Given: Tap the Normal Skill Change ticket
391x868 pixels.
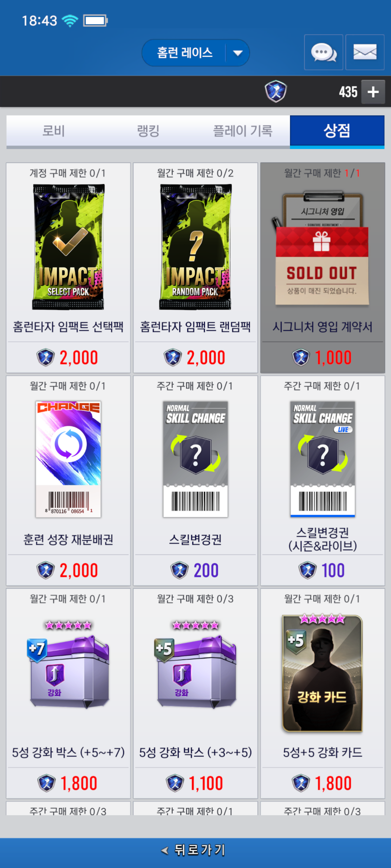Looking at the screenshot, I should coord(195,459).
